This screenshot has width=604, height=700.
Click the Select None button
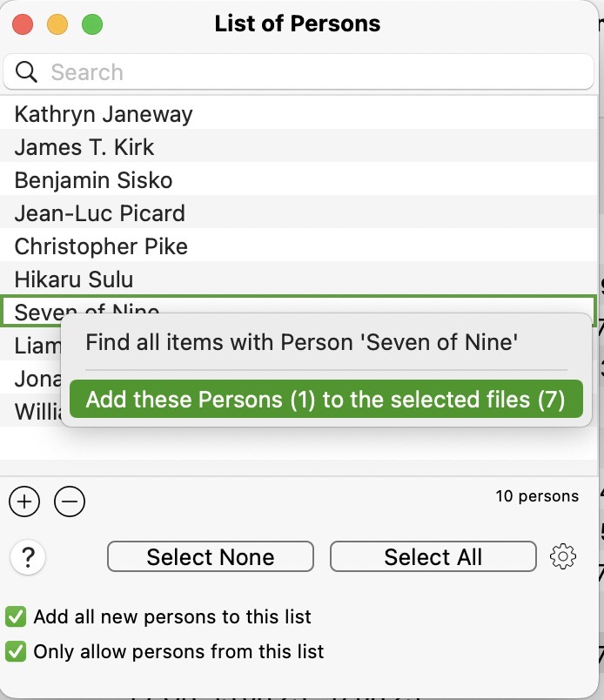click(210, 556)
